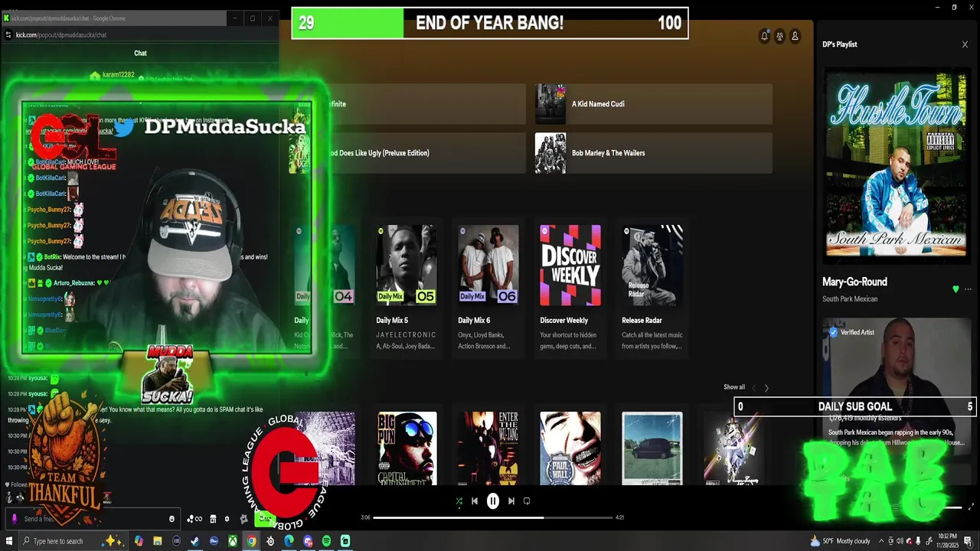Viewport: 980px width, 551px height.
Task: Open the weather widget showing 50°F
Action: point(840,541)
